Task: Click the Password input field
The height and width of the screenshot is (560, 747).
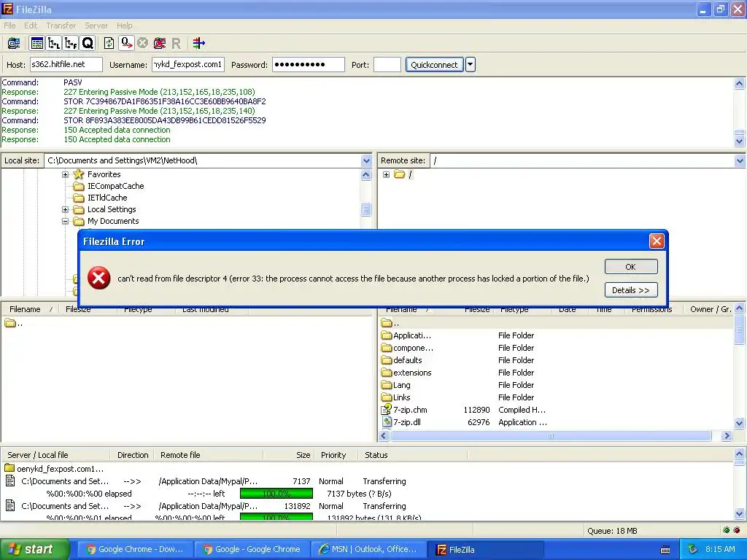Action: (x=309, y=64)
